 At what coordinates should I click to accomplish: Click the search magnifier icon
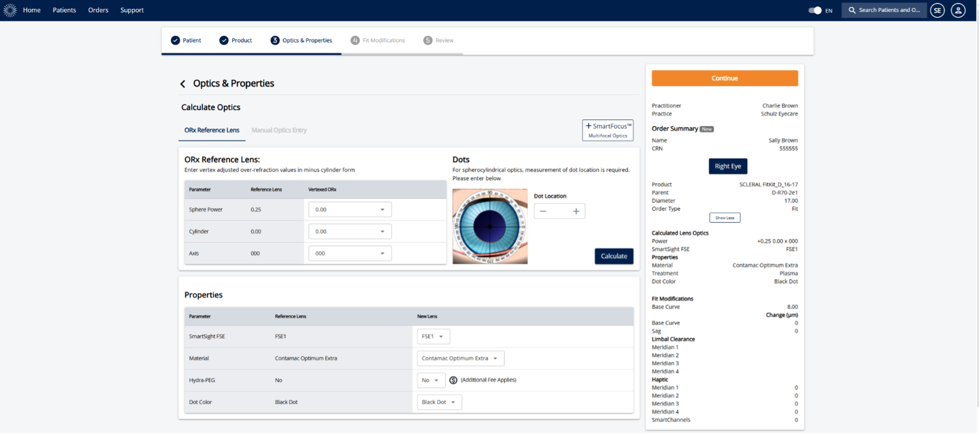point(852,10)
